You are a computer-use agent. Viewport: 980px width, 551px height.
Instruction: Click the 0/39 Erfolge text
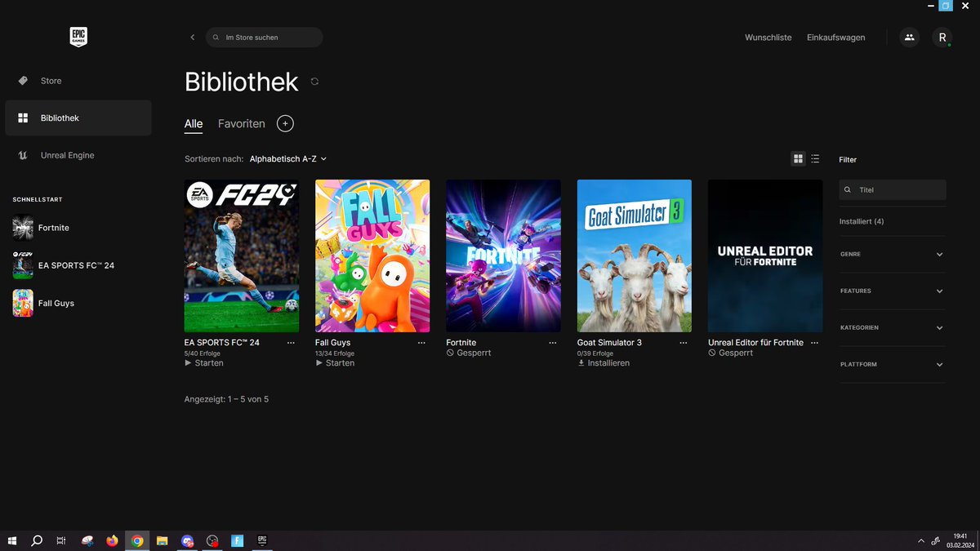[x=595, y=353]
